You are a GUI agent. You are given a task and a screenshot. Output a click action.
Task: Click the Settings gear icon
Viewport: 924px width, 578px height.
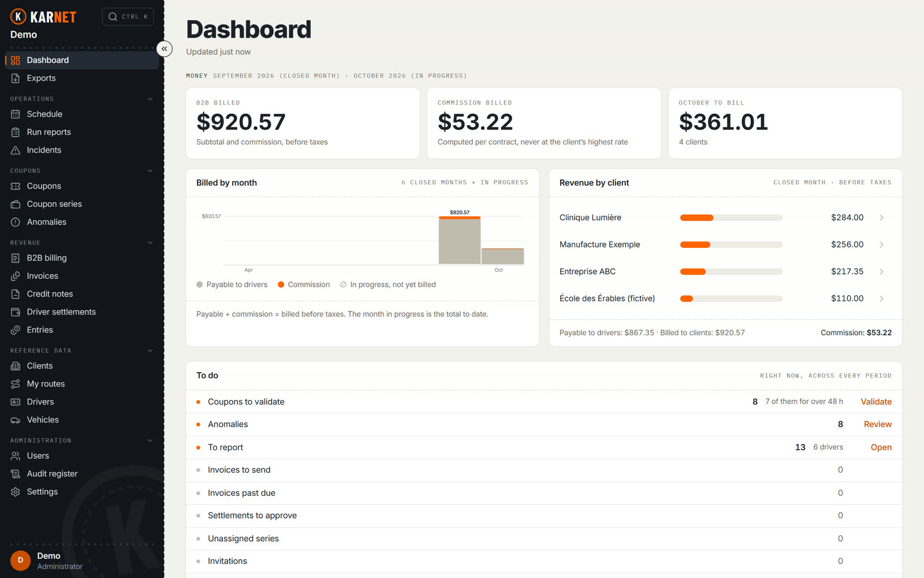tap(16, 491)
